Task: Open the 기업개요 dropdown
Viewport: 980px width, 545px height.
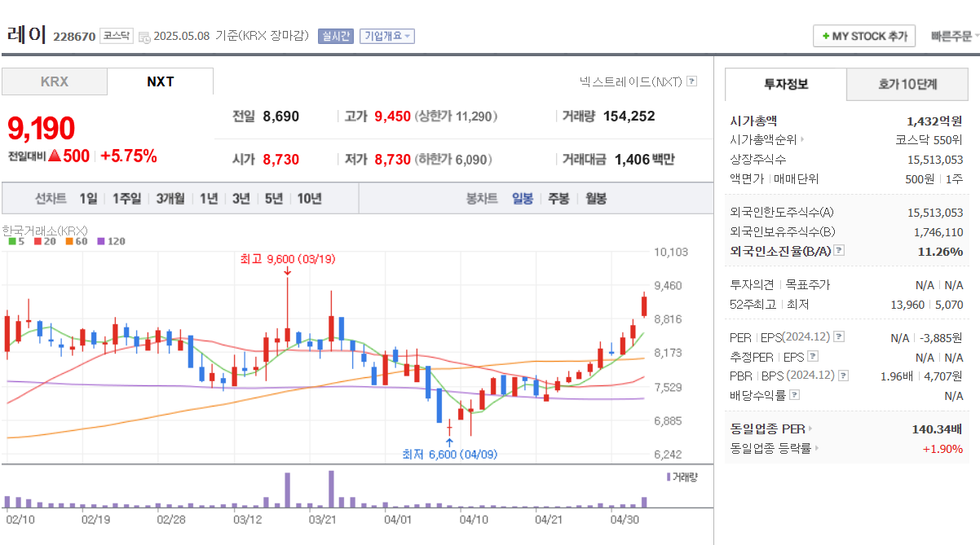Action: 387,36
